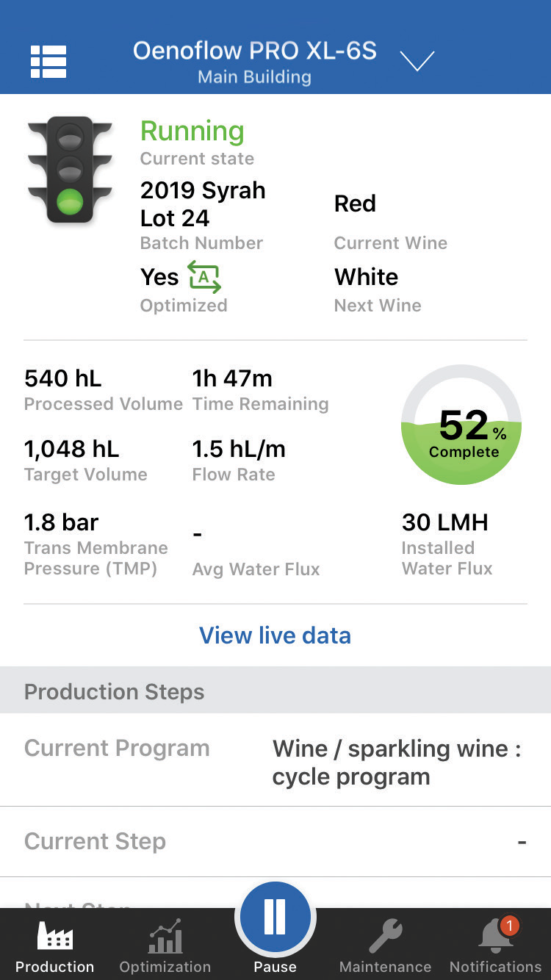Select the Current Step row
The width and height of the screenshot is (551, 980).
275,842
